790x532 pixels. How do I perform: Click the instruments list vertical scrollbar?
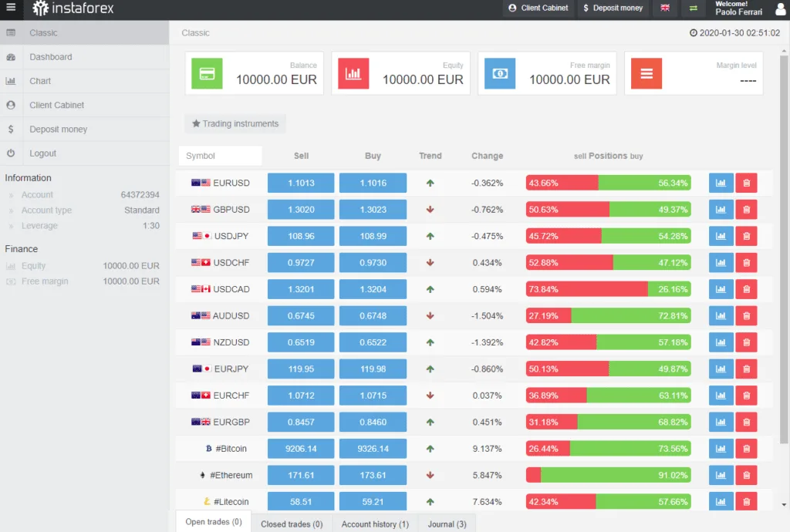[x=784, y=250]
